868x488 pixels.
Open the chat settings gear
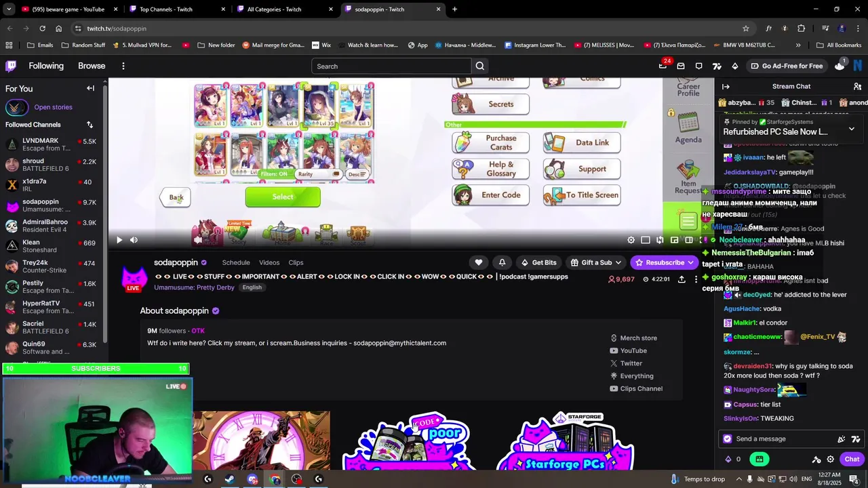(830, 459)
